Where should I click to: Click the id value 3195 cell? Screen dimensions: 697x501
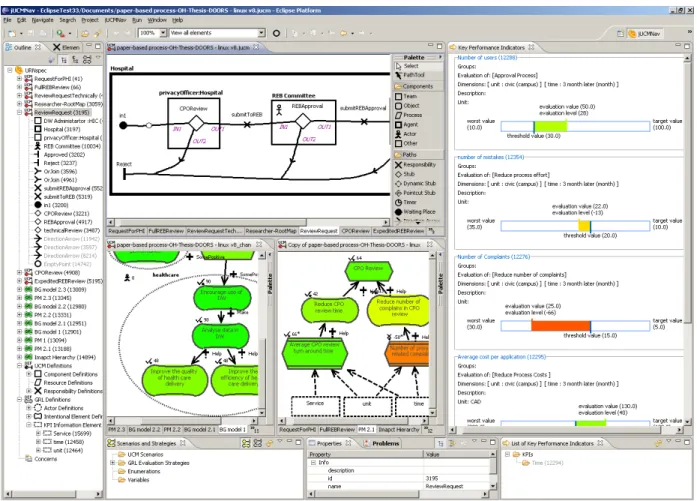coord(457,478)
